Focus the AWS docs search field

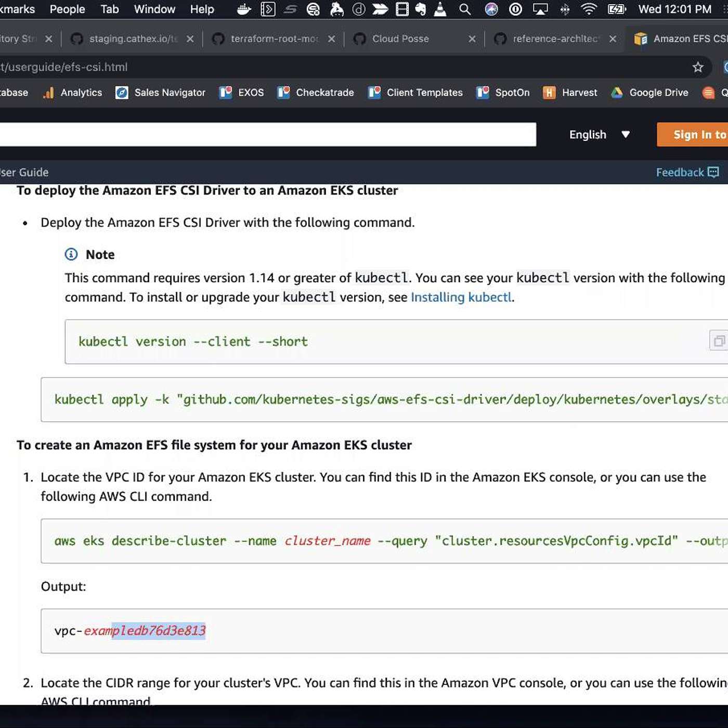[268, 135]
